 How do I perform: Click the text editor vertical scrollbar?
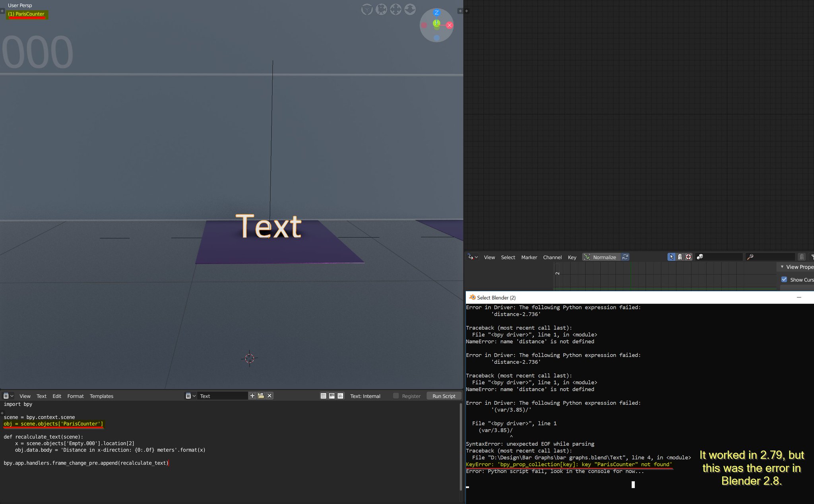[x=461, y=447]
